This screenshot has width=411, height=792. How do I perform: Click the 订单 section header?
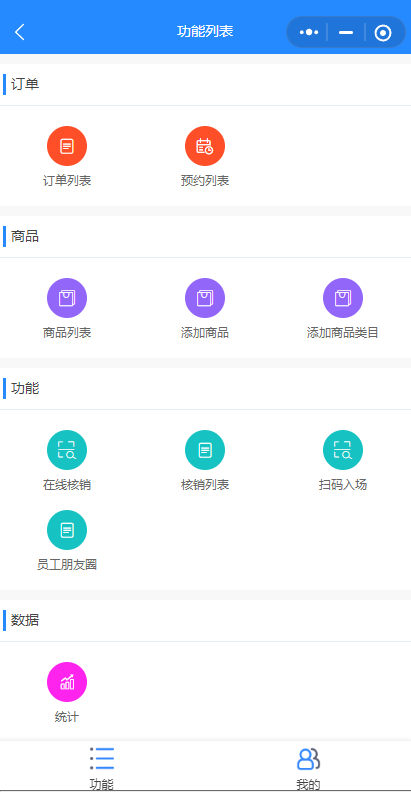point(25,84)
